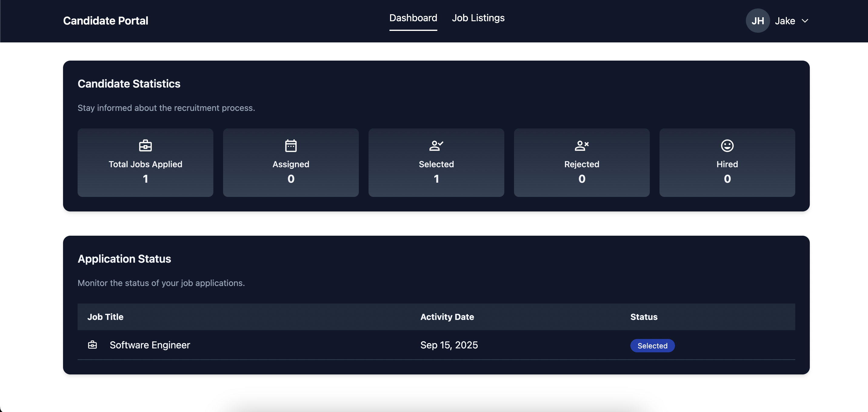
Task: Click the briefcase icon in Total Jobs Applied
Action: (x=145, y=145)
